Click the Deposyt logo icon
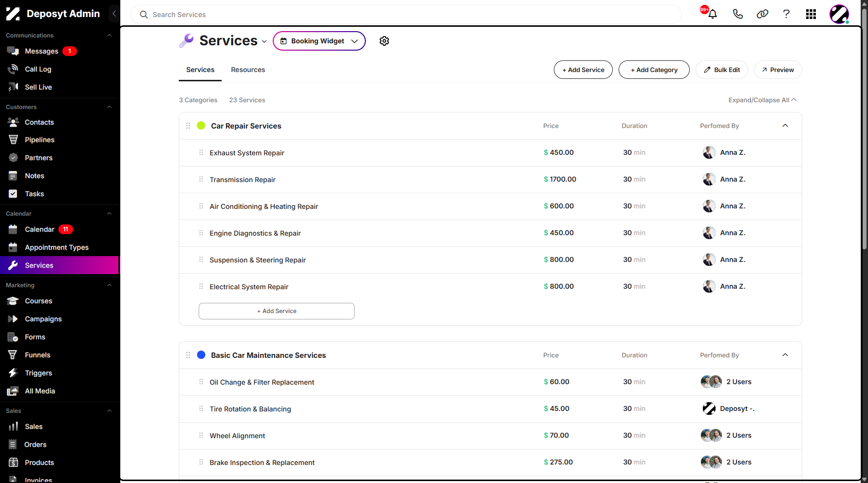This screenshot has width=868, height=483. (x=13, y=14)
